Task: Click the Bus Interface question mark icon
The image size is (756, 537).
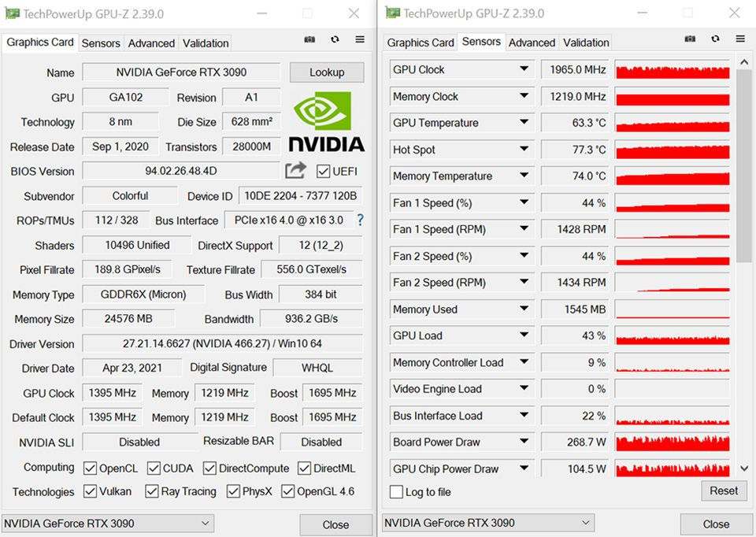Action: point(361,220)
